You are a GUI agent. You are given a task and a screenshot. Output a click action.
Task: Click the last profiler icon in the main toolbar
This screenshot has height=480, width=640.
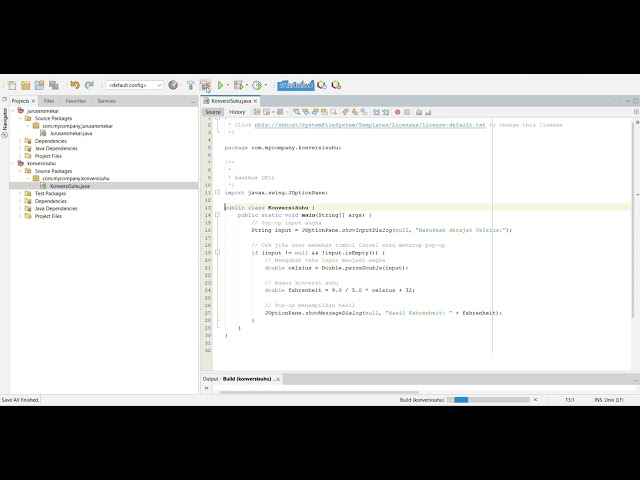[336, 85]
